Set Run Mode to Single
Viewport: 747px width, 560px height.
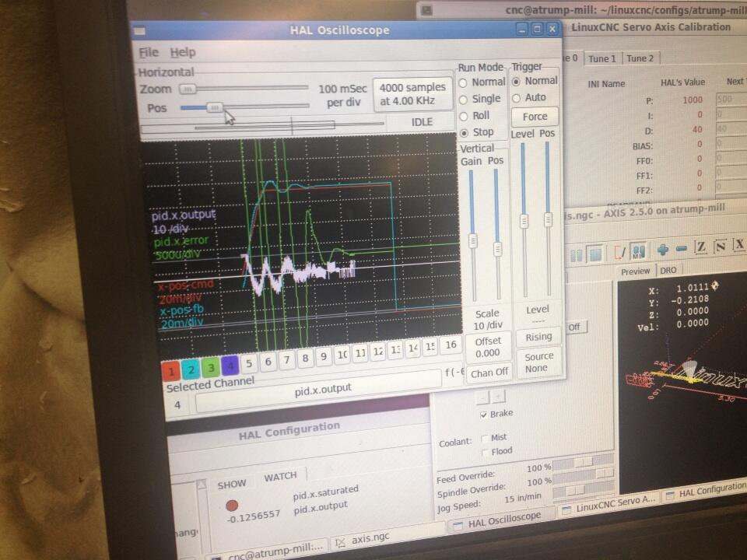pyautogui.click(x=462, y=100)
